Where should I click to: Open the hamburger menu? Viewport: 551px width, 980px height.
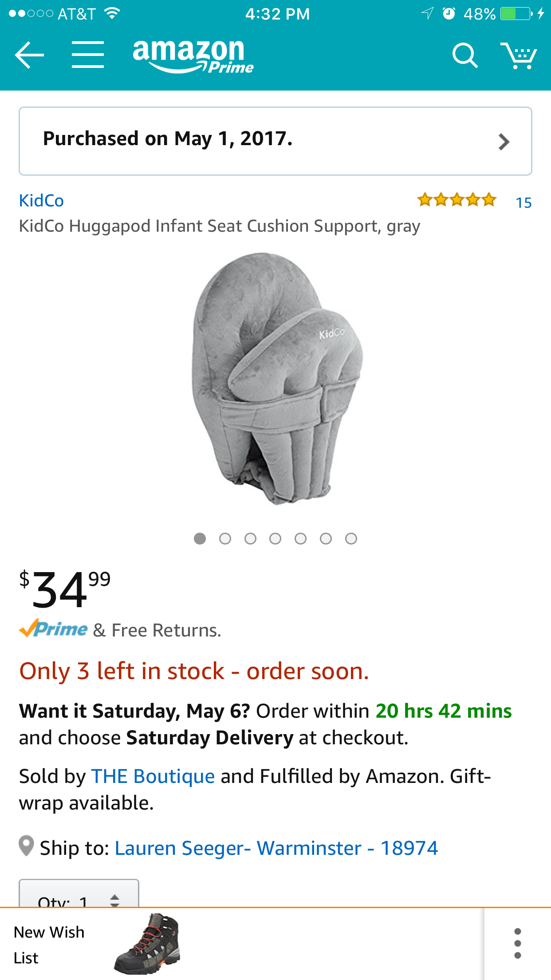pos(88,55)
